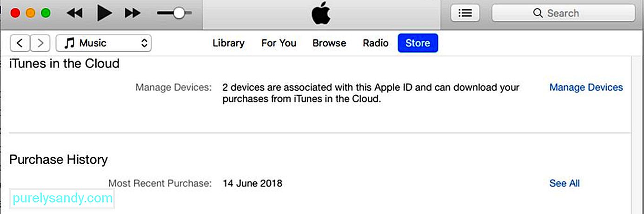This screenshot has height=214, width=644.
Task: Skip back with the rewind button
Action: pyautogui.click(x=74, y=13)
